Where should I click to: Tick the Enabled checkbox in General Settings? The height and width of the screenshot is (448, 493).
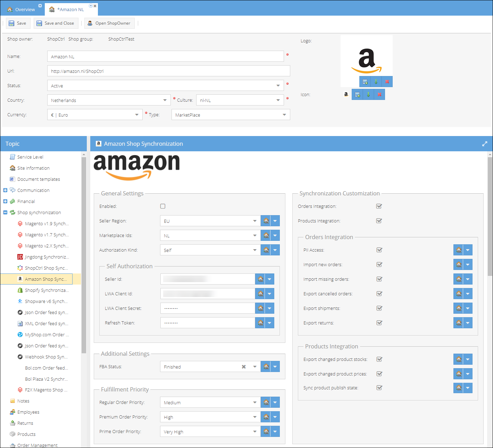point(163,206)
